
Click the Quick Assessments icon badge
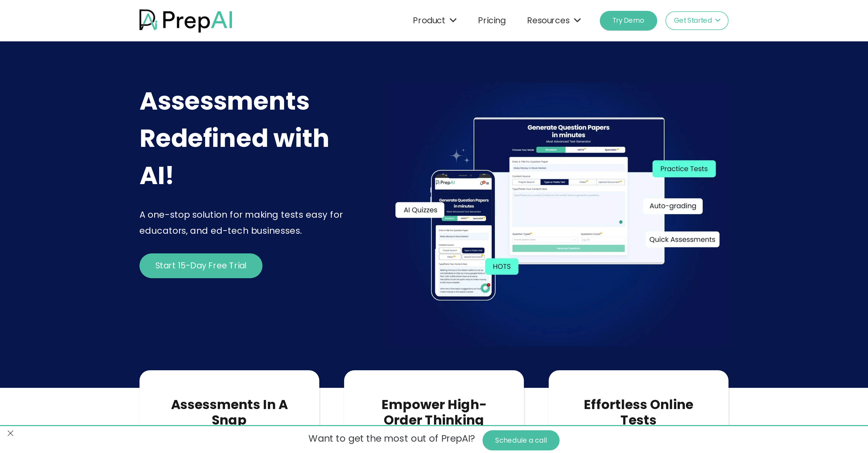pyautogui.click(x=681, y=239)
